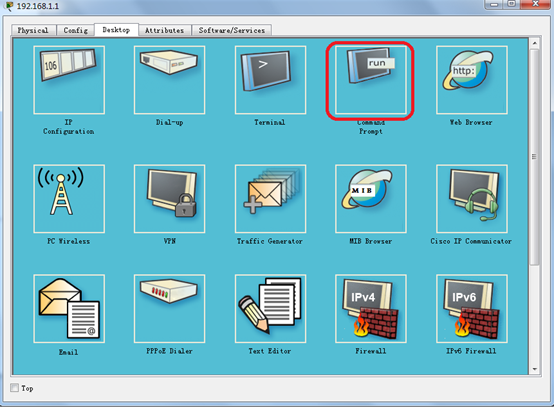The height and width of the screenshot is (408, 554).
Task: Switch to the Physical tab
Action: point(33,30)
